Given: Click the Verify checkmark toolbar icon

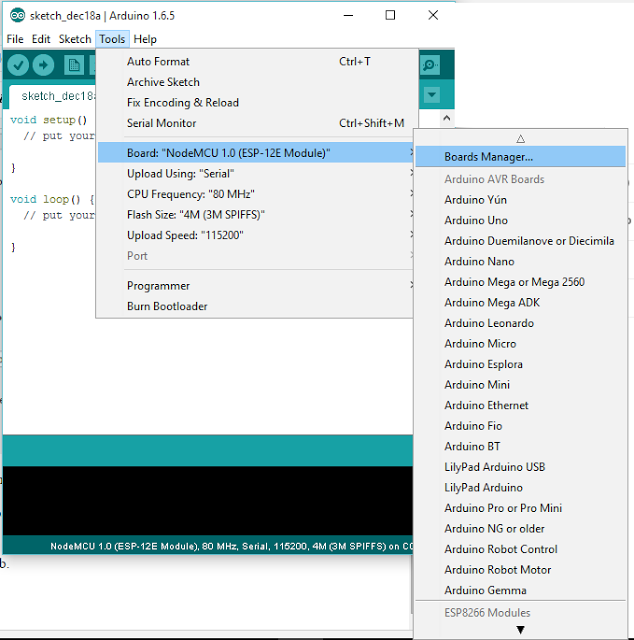Looking at the screenshot, I should [18, 65].
